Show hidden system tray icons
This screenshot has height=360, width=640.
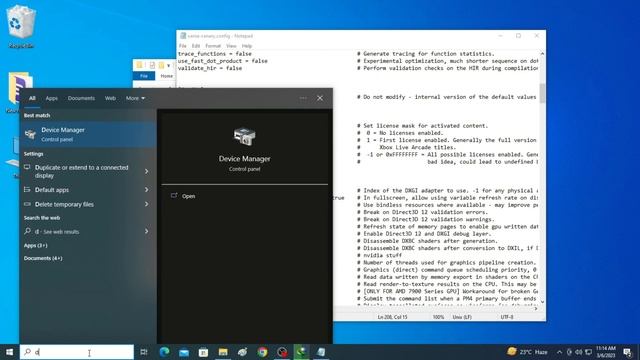click(x=559, y=352)
